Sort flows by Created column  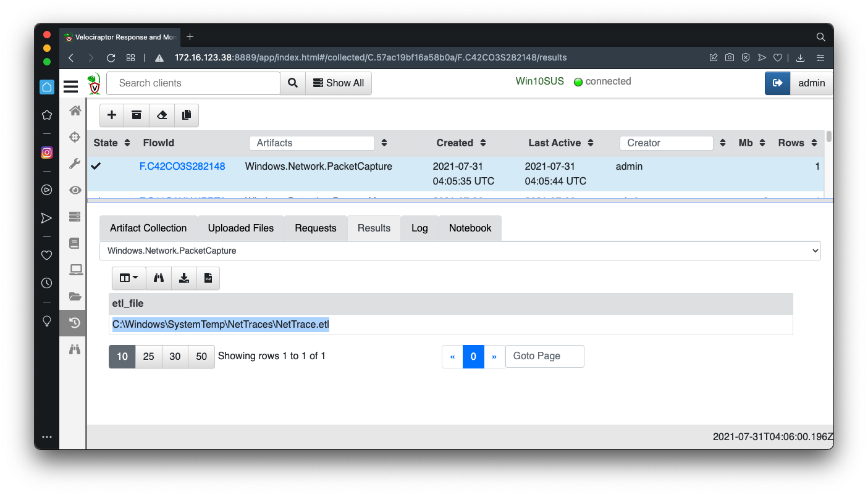tap(483, 143)
